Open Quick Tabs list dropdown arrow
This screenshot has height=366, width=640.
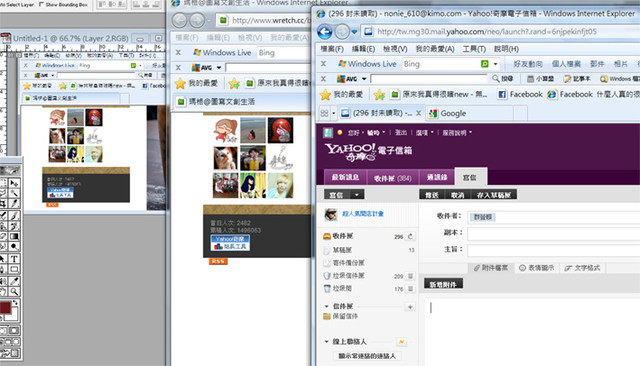coord(333,113)
